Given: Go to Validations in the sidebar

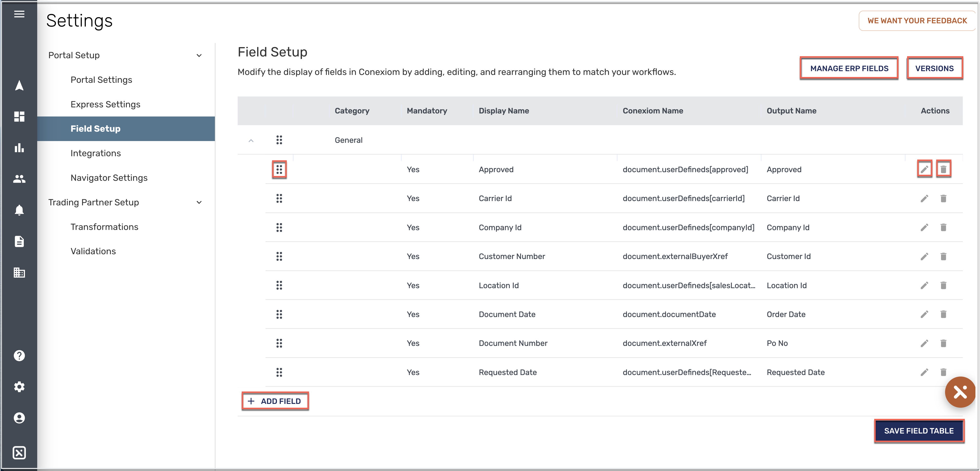Looking at the screenshot, I should click(x=93, y=251).
